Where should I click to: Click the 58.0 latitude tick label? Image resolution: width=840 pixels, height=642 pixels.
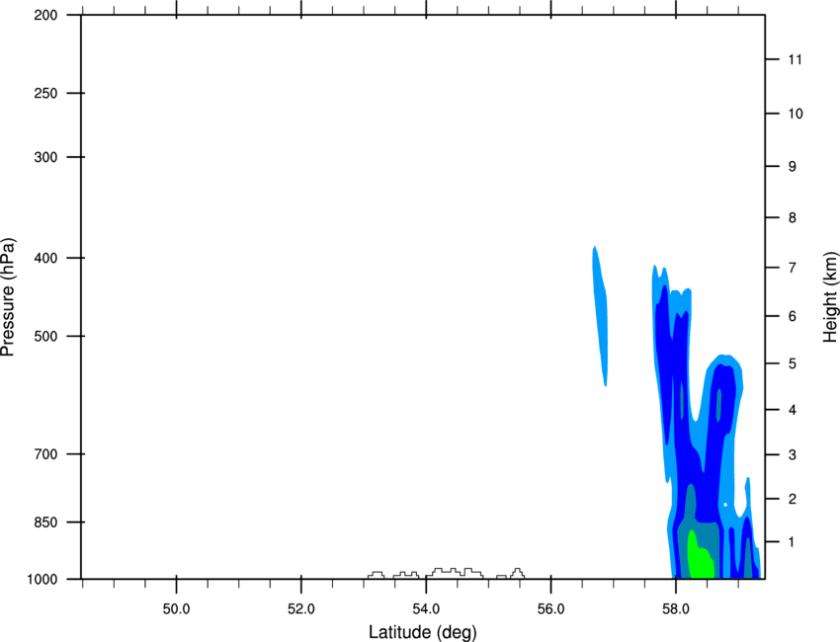676,609
